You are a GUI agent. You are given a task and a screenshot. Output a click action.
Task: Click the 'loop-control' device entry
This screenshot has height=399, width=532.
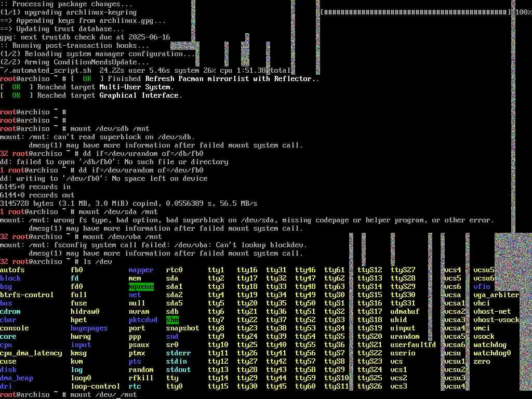coord(96,387)
